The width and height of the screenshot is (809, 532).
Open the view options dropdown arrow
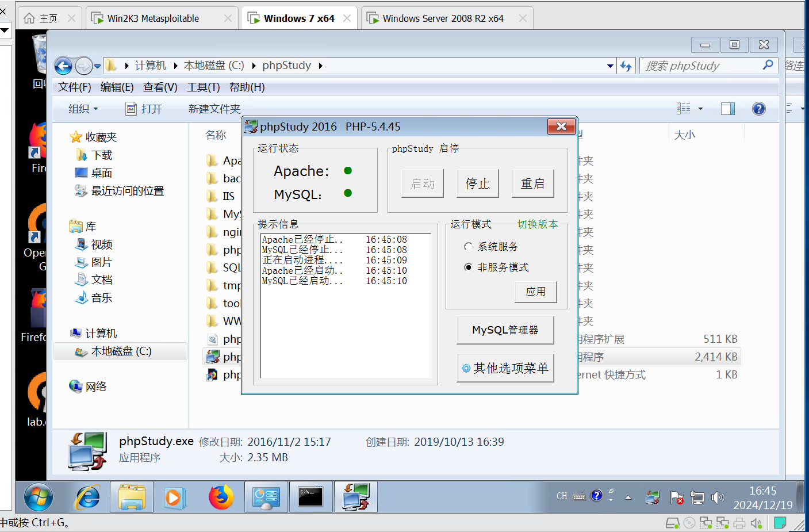coord(700,109)
